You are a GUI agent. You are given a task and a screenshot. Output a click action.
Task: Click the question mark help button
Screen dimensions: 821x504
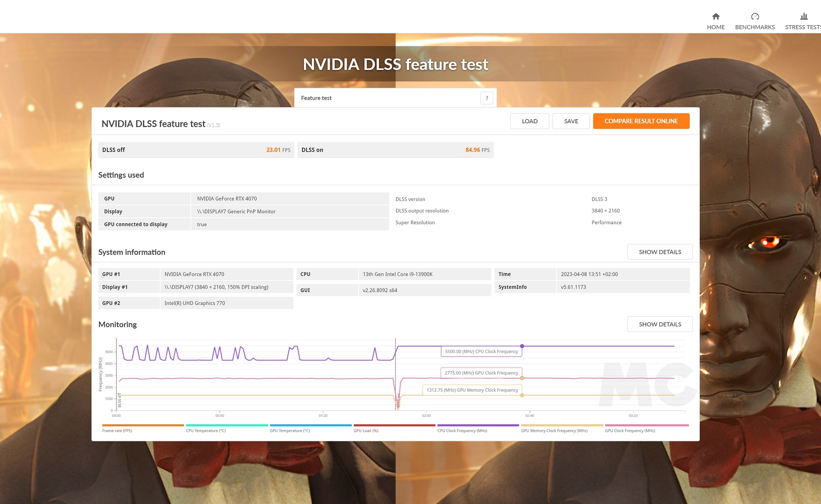click(487, 98)
